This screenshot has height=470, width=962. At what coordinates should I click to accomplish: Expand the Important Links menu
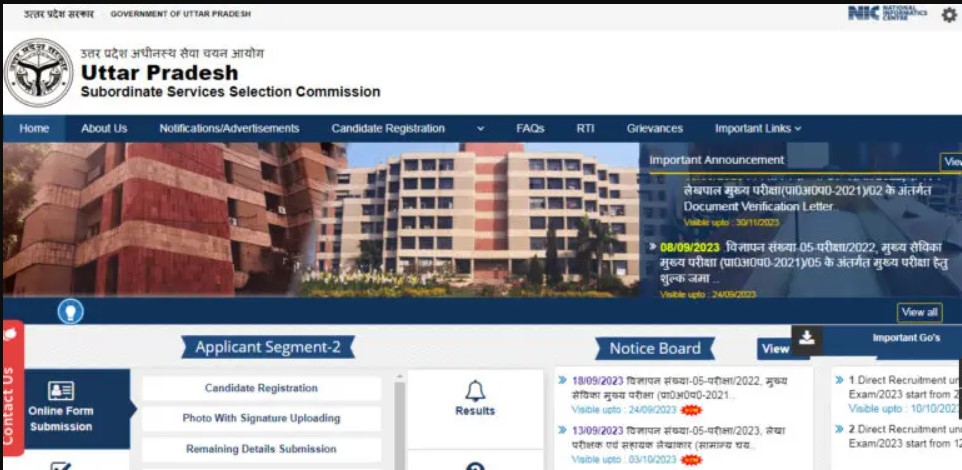tap(758, 129)
